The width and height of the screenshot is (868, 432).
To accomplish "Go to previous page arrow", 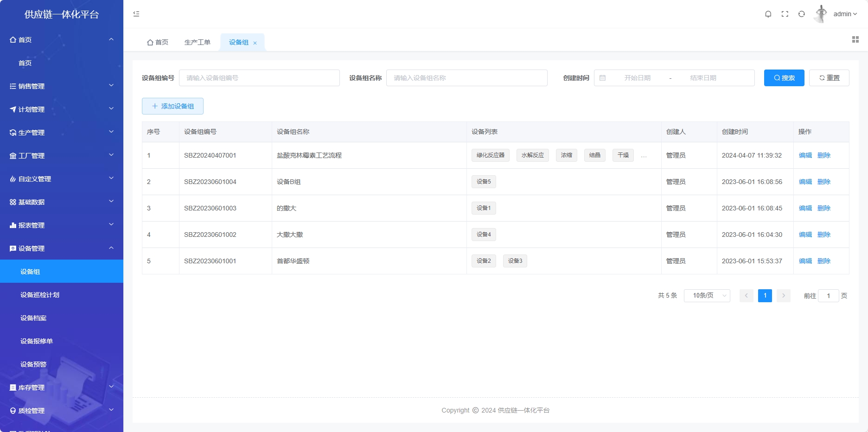I will [747, 296].
